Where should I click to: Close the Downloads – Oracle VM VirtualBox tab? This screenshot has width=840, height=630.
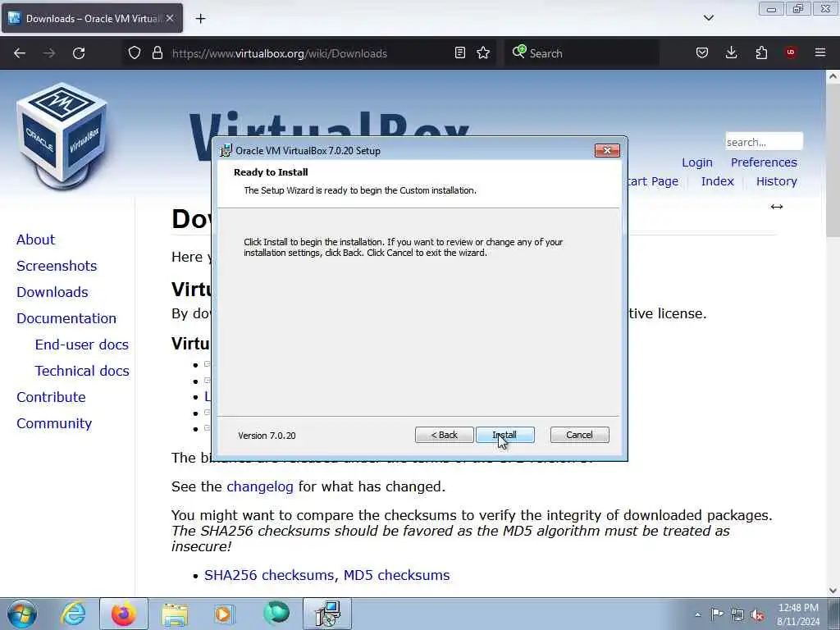click(170, 18)
